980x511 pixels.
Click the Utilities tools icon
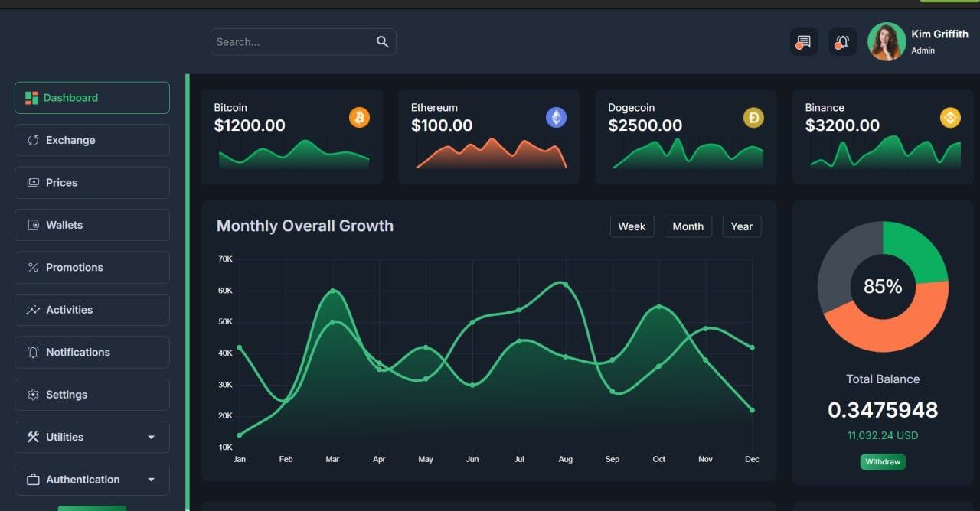pyautogui.click(x=33, y=437)
